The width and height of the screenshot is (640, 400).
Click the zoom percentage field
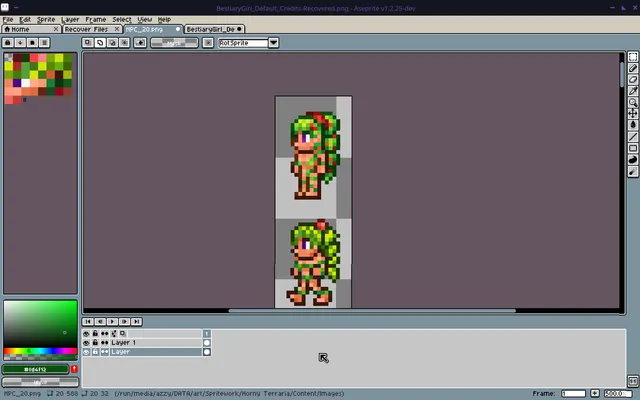tap(618, 393)
